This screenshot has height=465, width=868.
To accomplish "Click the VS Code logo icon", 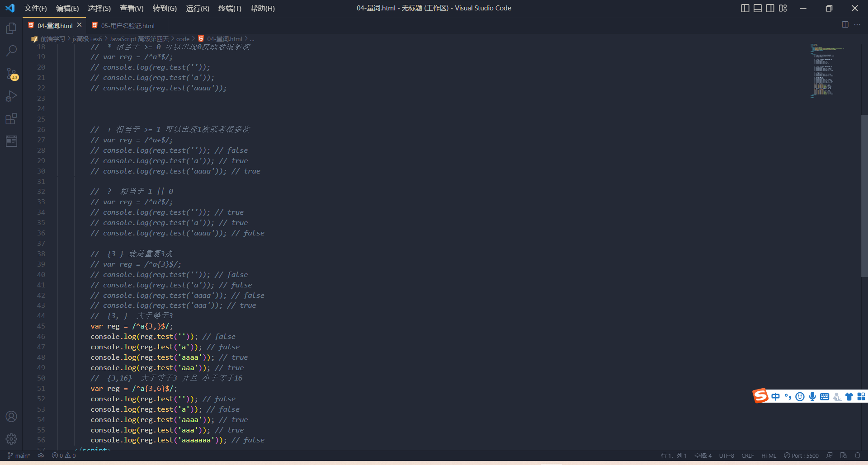I will pos(10,8).
